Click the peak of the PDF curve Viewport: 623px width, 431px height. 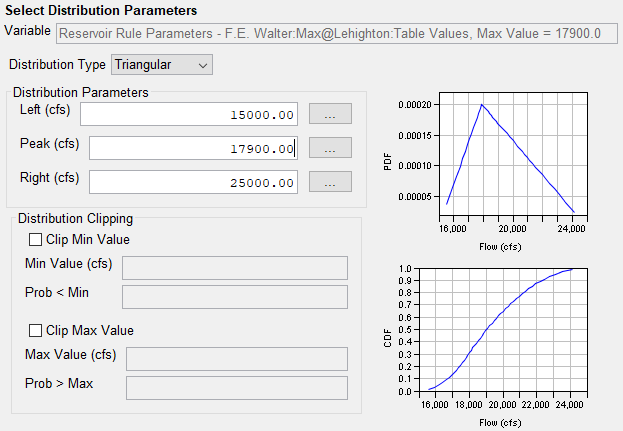[x=481, y=104]
